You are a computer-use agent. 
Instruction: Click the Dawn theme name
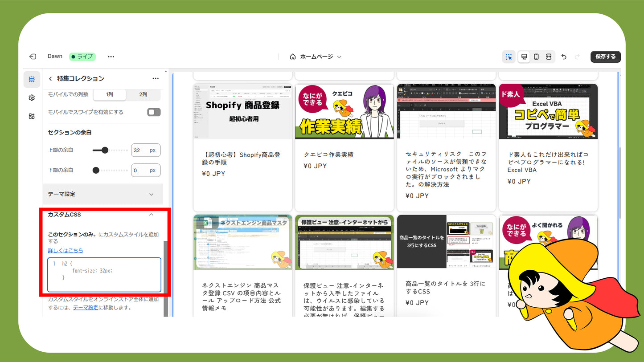(x=55, y=56)
